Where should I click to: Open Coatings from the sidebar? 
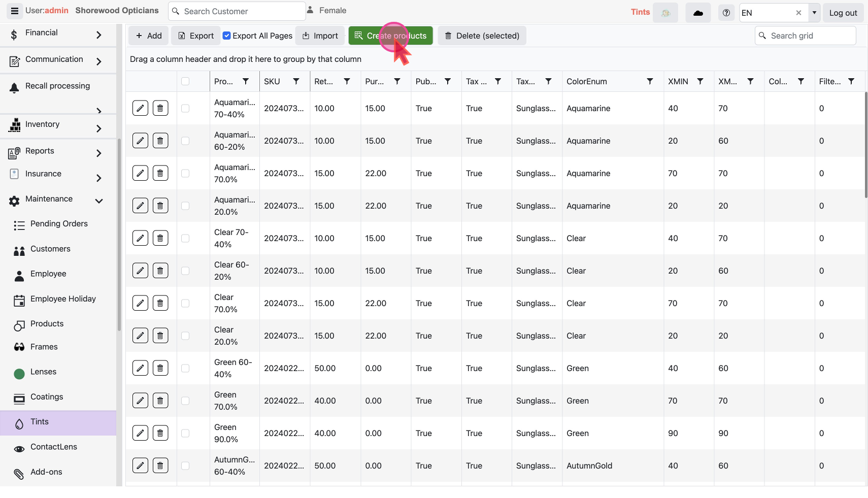(47, 396)
